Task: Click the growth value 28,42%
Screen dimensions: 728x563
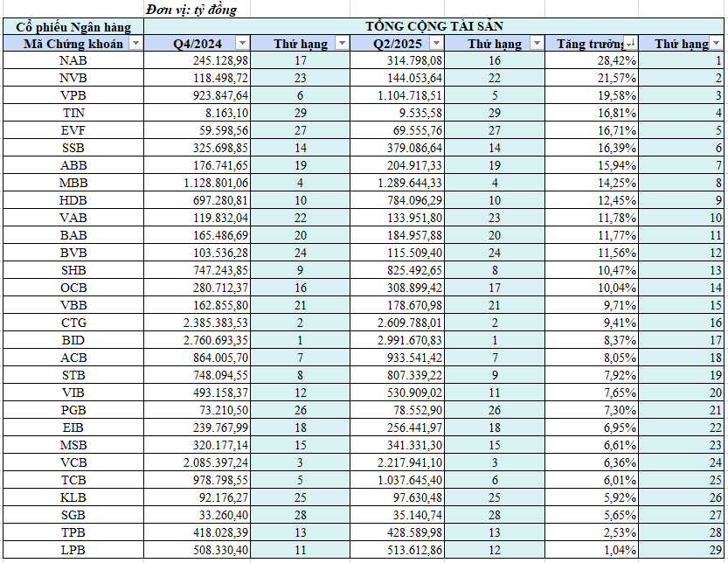Action: click(x=592, y=60)
